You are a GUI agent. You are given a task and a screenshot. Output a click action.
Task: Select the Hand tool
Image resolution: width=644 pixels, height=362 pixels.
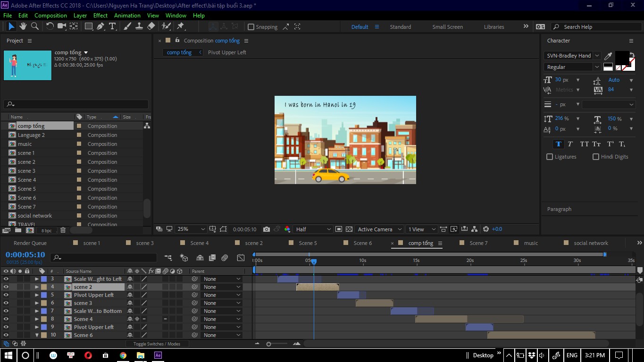(23, 26)
